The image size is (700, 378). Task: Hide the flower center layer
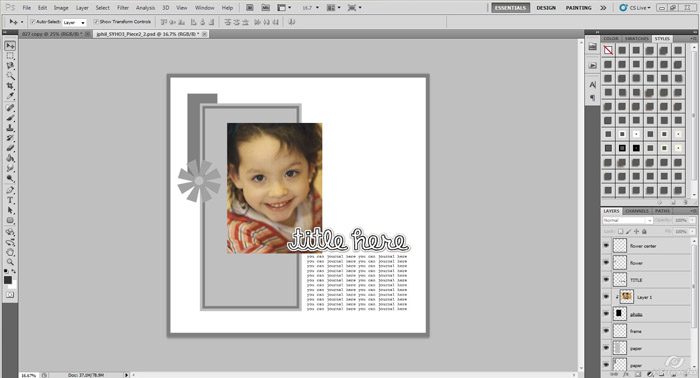[x=606, y=245]
